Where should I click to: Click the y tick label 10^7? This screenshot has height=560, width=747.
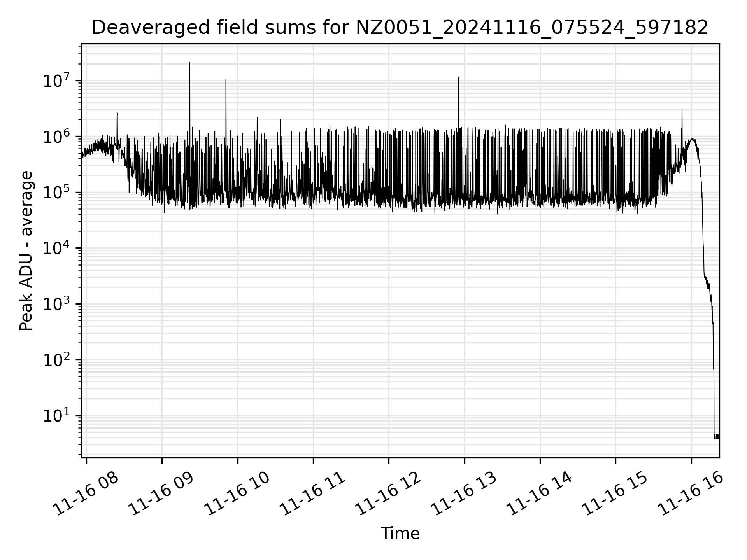(57, 80)
